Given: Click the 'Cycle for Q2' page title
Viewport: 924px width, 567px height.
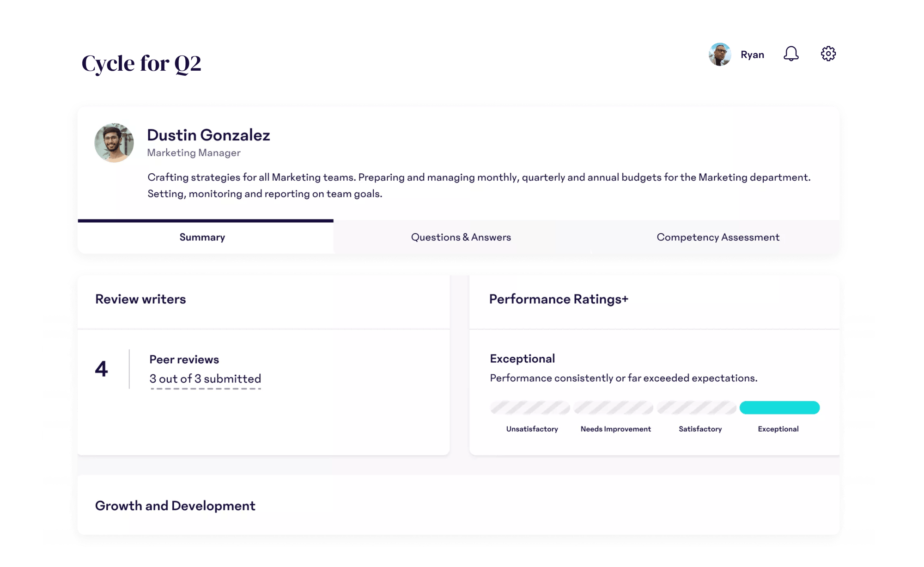Looking at the screenshot, I should coord(142,63).
